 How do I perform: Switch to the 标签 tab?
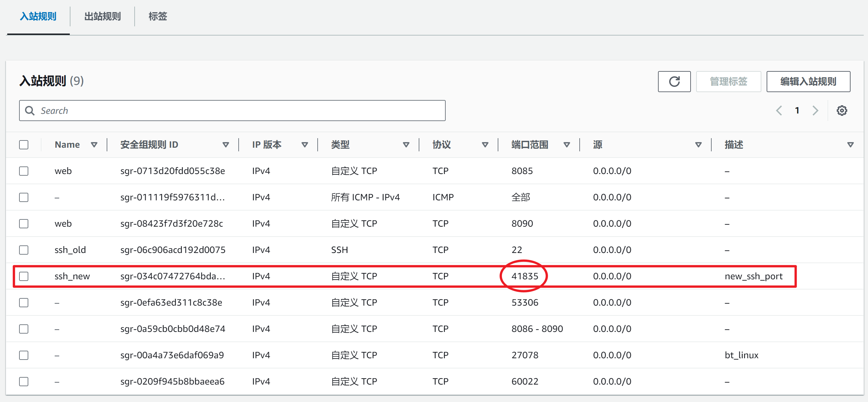[x=157, y=16]
